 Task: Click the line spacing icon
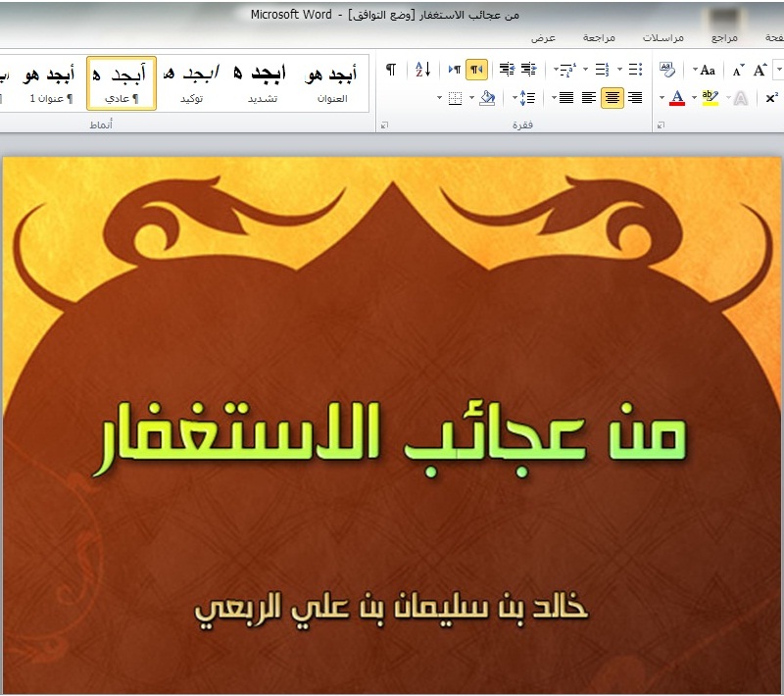(526, 98)
